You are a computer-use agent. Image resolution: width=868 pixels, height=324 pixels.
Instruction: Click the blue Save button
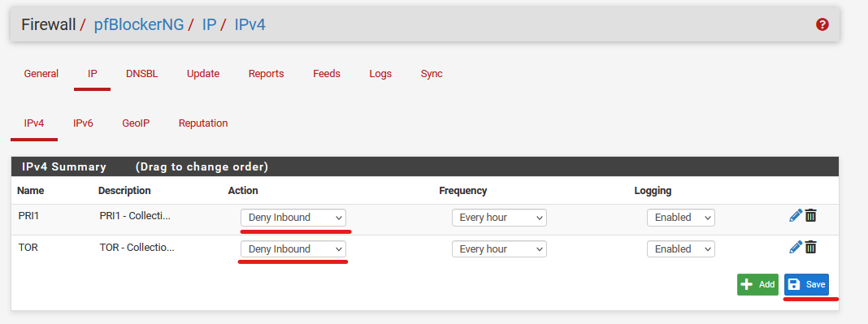tap(806, 285)
